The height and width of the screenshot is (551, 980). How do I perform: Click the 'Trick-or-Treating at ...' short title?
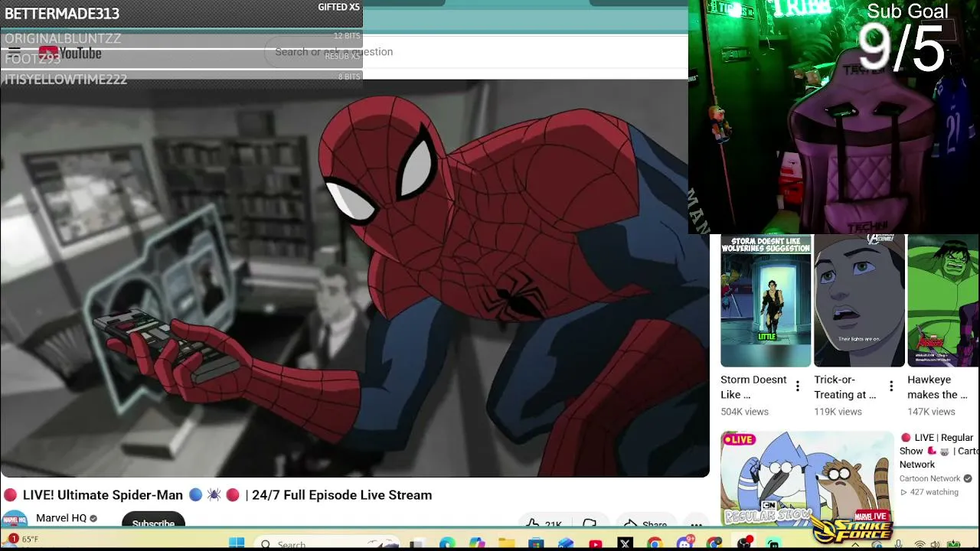click(845, 387)
